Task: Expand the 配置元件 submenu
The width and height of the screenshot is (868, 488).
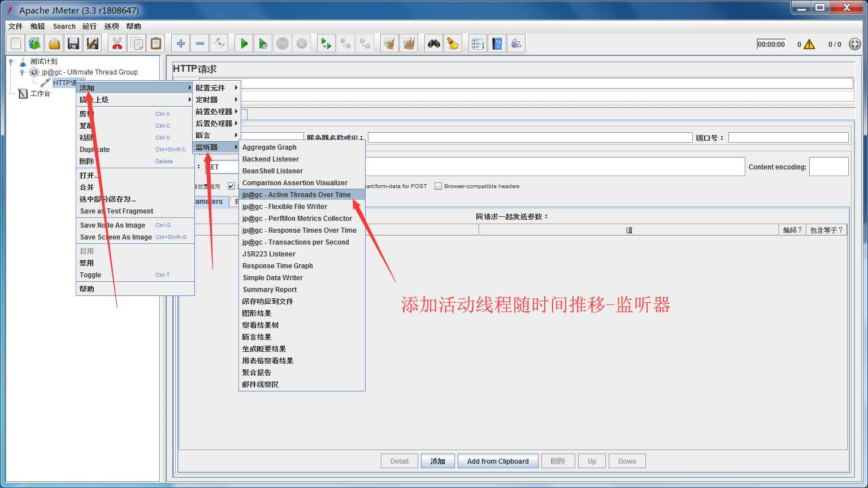Action: pyautogui.click(x=217, y=88)
